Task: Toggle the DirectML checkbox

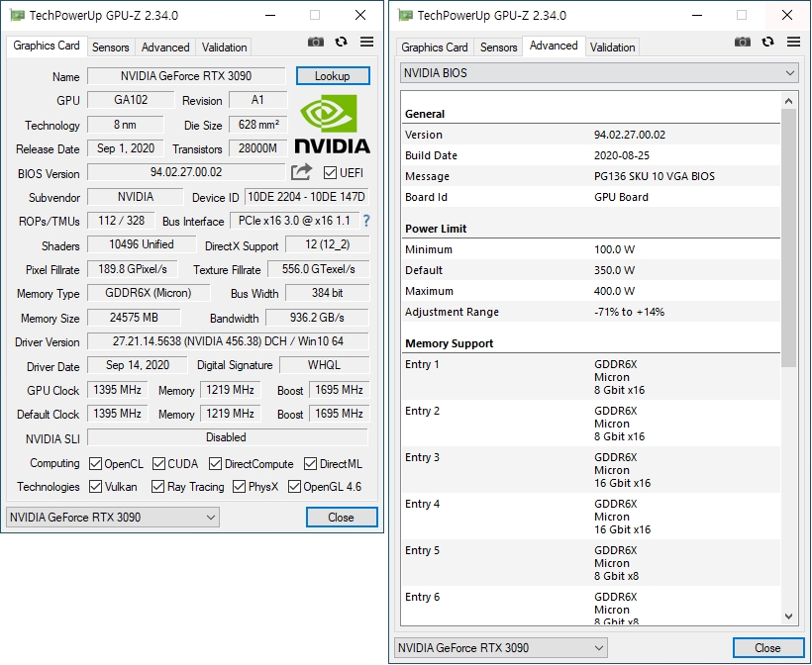Action: [x=310, y=464]
